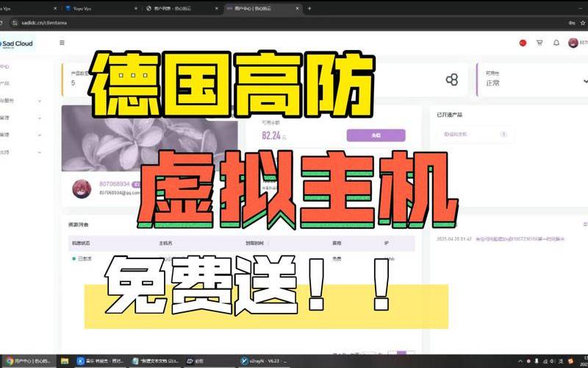The image size is (588, 368).
Task: Open the v2rayN window on the taskbar
Action: point(265,361)
